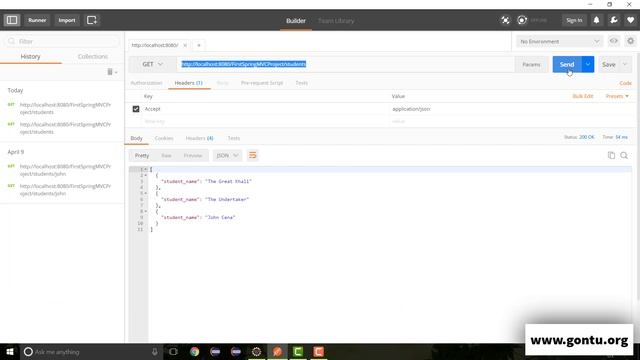Select the Pretty view mode
This screenshot has width=640, height=360.
(142, 156)
